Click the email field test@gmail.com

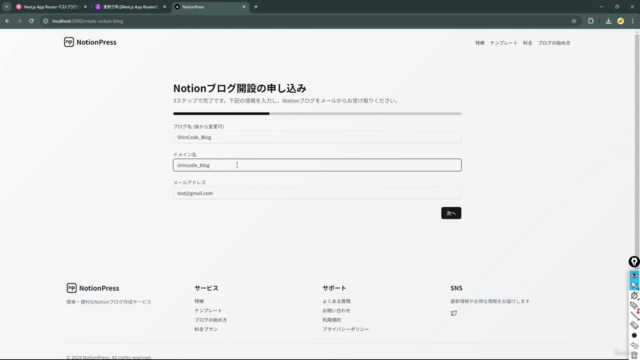click(317, 193)
